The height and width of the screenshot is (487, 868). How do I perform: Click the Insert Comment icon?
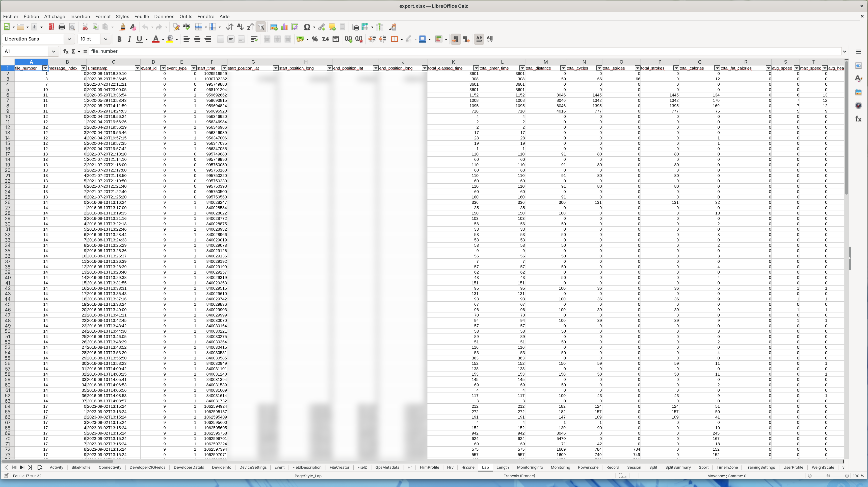pyautogui.click(x=332, y=27)
